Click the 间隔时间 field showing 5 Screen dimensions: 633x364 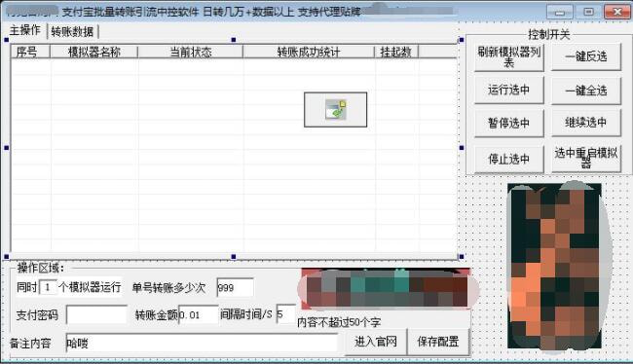(286, 314)
